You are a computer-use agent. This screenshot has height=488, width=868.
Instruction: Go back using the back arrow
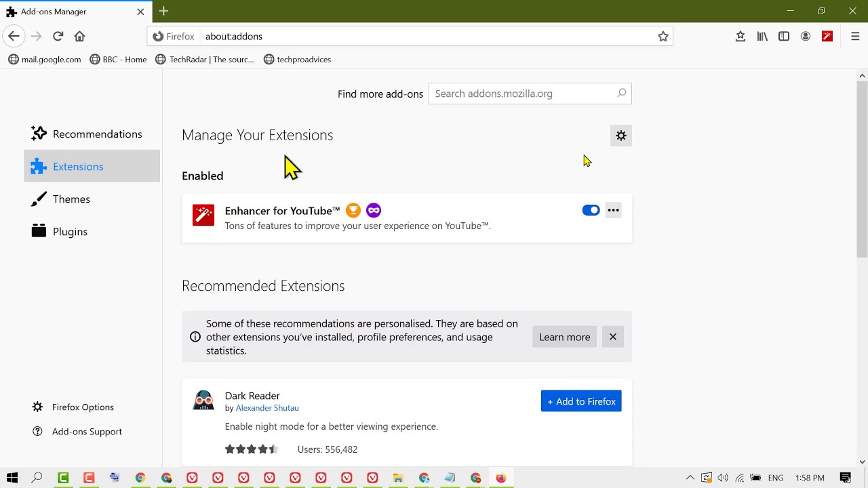tap(14, 36)
